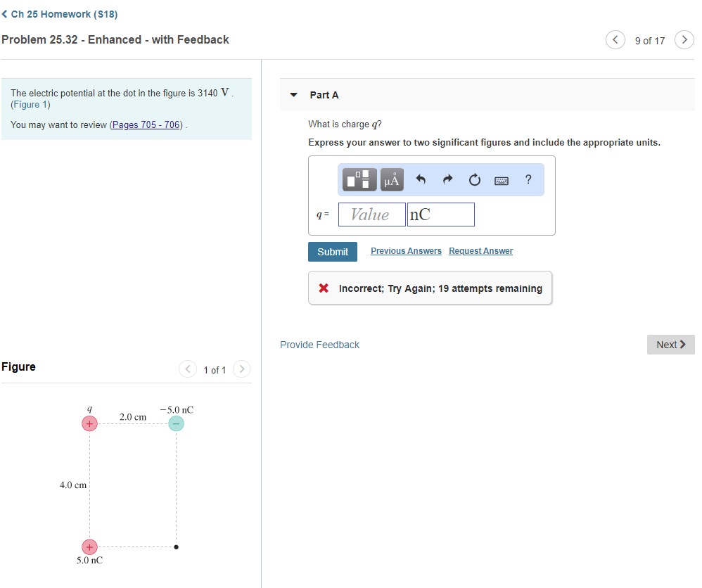Reset the answer box

[474, 180]
